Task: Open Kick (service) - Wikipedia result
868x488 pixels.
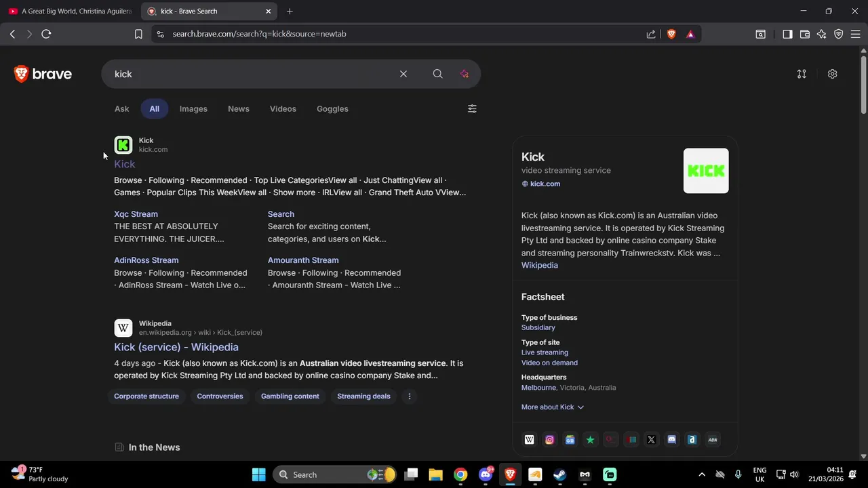Action: click(176, 347)
